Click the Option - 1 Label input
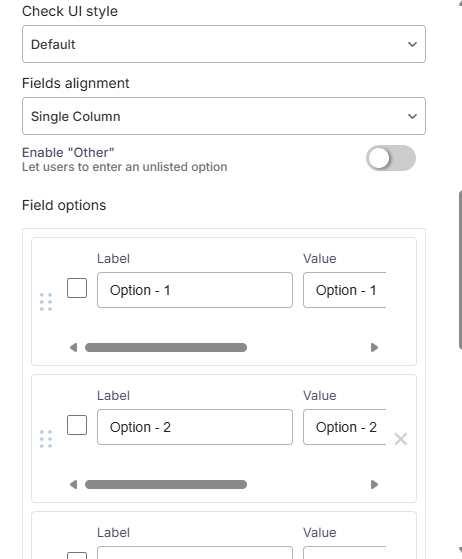 tap(195, 290)
